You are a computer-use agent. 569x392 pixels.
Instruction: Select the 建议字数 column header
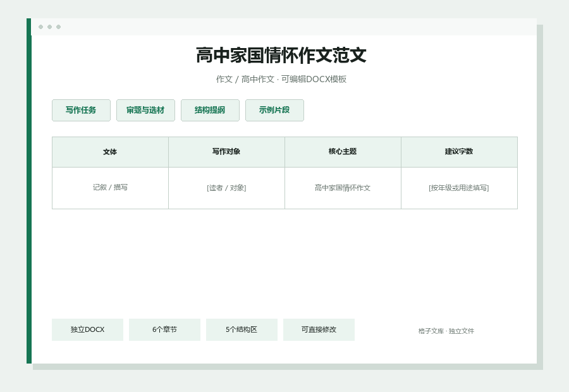[x=459, y=152]
